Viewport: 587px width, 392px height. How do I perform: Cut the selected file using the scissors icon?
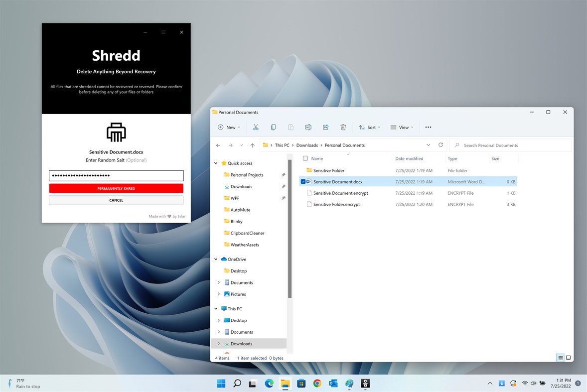click(256, 127)
